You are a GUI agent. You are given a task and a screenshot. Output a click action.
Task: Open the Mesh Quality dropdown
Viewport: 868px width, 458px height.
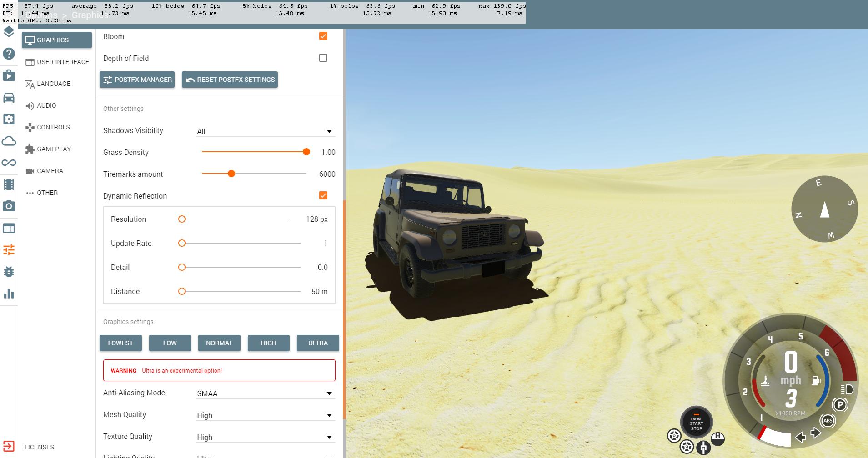coord(266,415)
